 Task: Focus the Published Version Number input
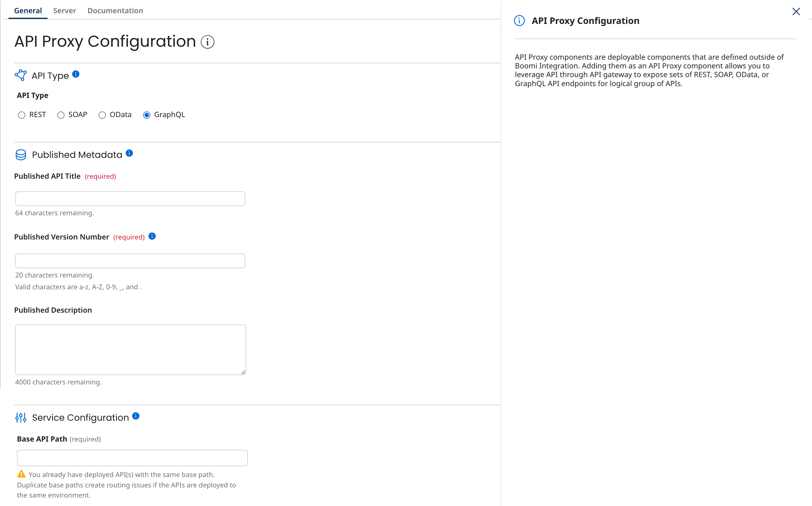tap(130, 261)
